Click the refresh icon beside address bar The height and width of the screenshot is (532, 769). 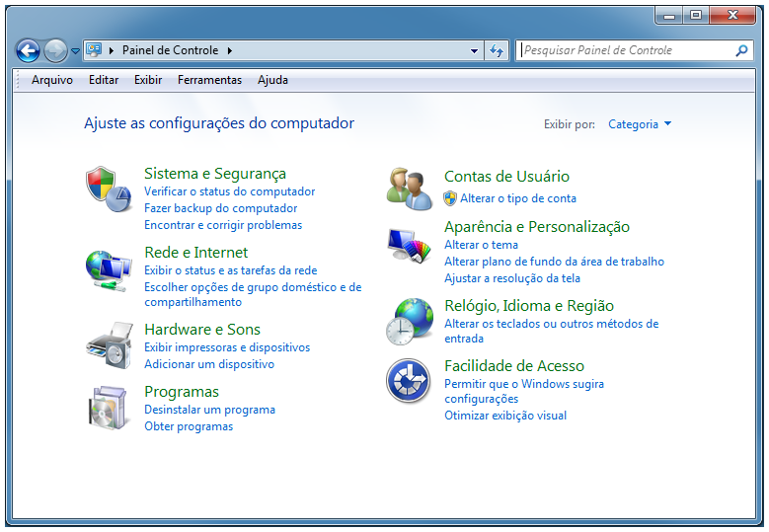(497, 50)
